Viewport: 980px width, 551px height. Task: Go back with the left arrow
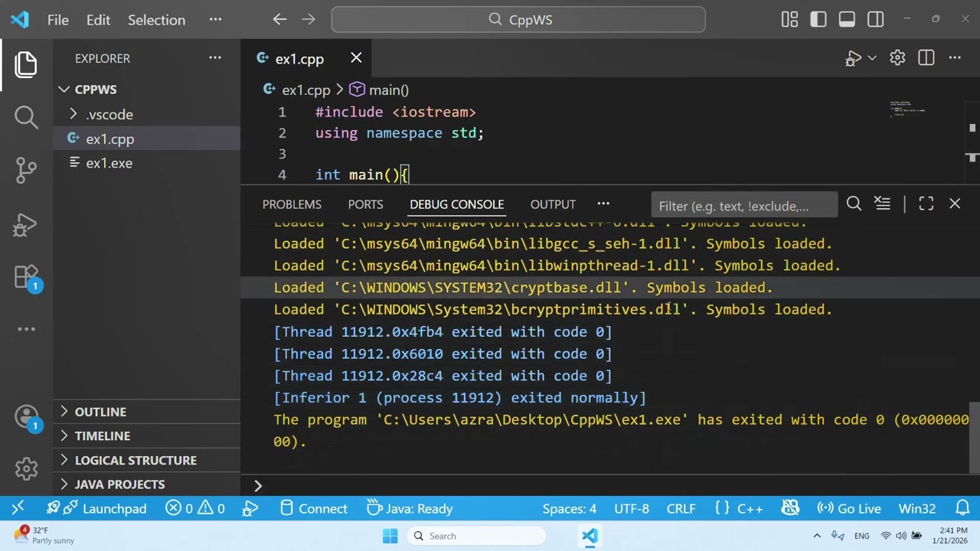(x=280, y=20)
